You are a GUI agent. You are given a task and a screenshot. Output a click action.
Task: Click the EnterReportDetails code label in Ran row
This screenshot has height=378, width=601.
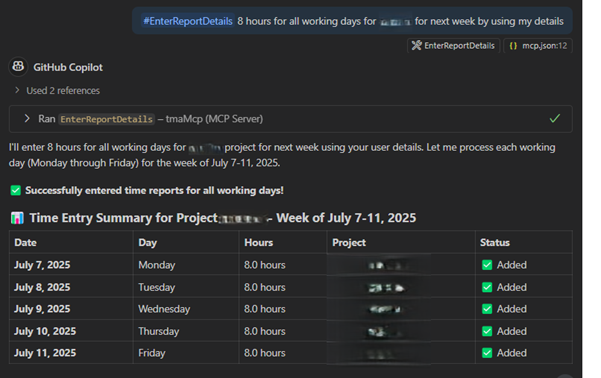(107, 119)
